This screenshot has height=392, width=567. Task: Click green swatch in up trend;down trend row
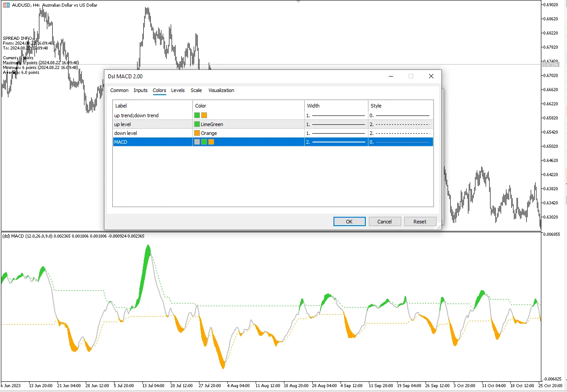(197, 115)
